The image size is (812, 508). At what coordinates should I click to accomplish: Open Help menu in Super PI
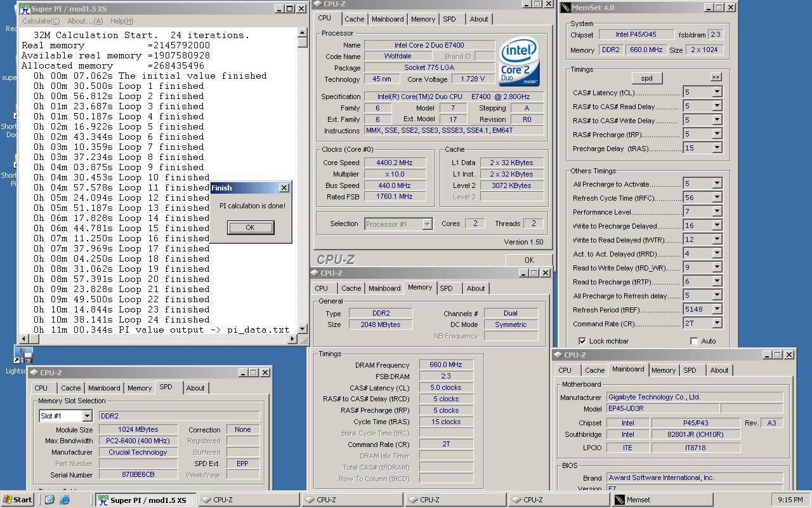click(122, 21)
